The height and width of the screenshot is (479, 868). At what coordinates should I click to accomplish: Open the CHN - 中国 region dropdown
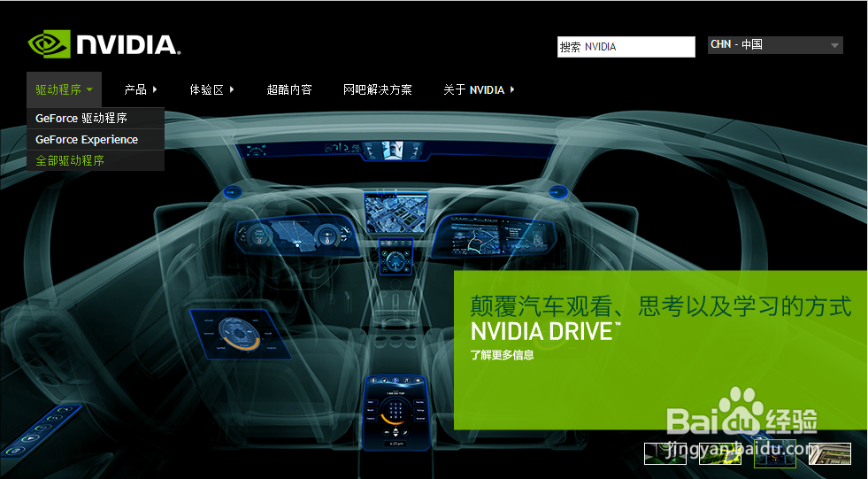(775, 45)
